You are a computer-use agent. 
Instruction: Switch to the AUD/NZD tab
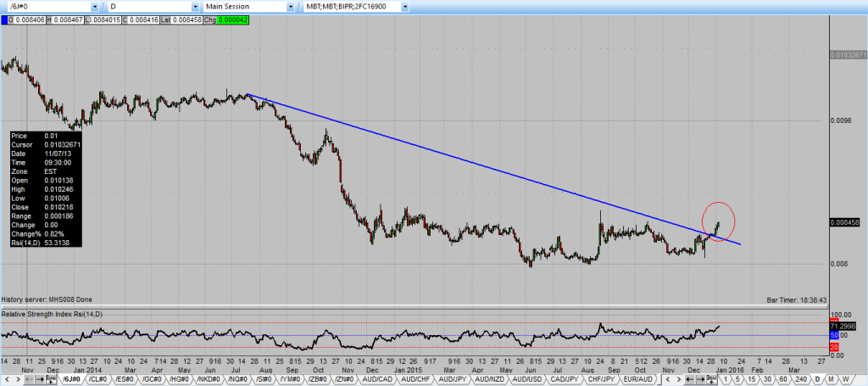pyautogui.click(x=490, y=379)
